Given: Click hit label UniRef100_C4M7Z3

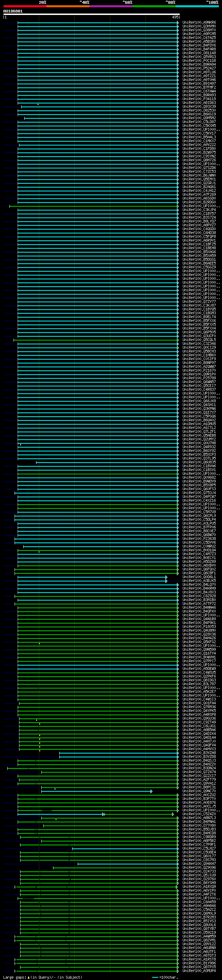Looking at the screenshot, I should point(199,554).
